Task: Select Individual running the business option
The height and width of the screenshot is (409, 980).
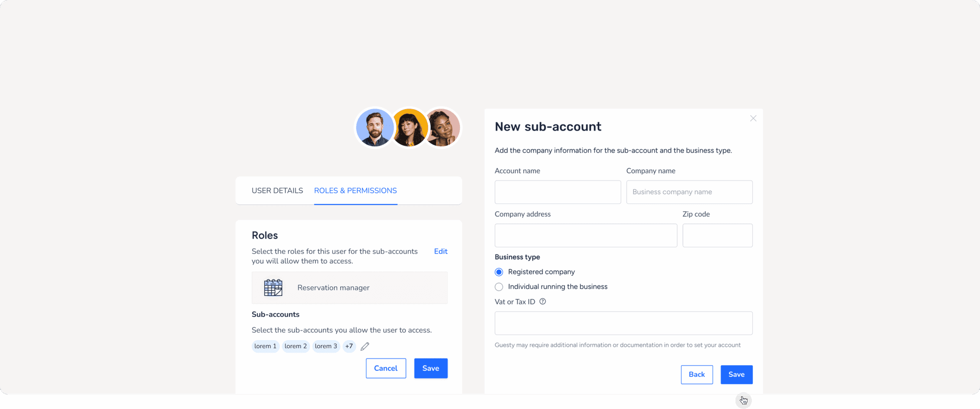Action: tap(499, 287)
